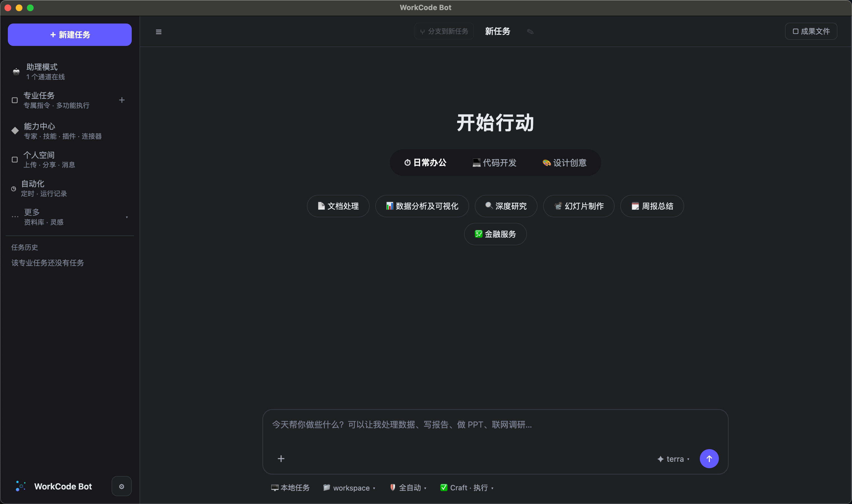
Task: Switch to the 设计创意 tab
Action: pos(564,163)
